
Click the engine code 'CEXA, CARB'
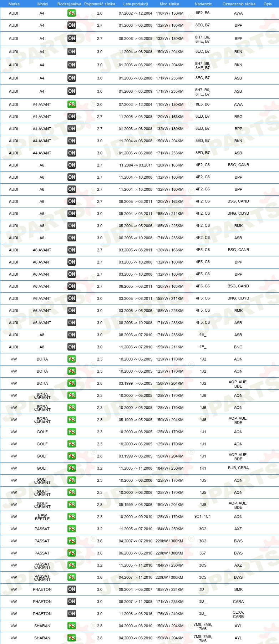tap(238, 614)
